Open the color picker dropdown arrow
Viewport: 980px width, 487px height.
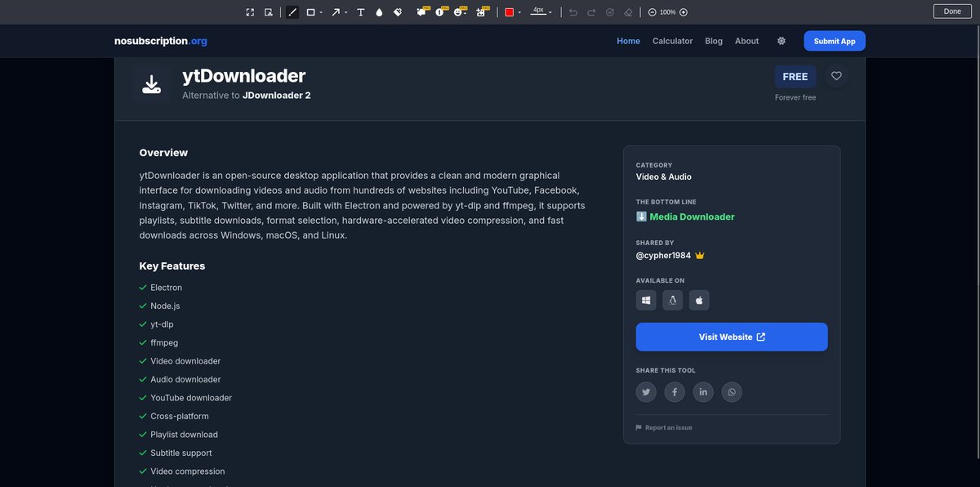point(519,12)
